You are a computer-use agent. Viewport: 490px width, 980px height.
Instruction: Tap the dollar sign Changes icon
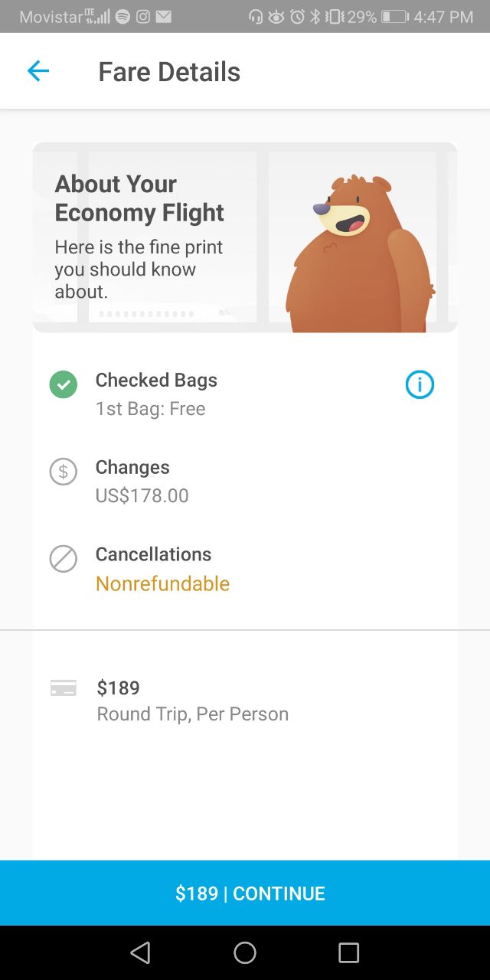(64, 472)
